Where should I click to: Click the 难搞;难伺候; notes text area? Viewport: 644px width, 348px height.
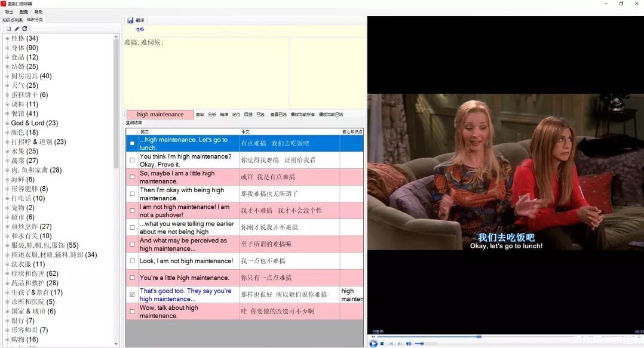(207, 73)
